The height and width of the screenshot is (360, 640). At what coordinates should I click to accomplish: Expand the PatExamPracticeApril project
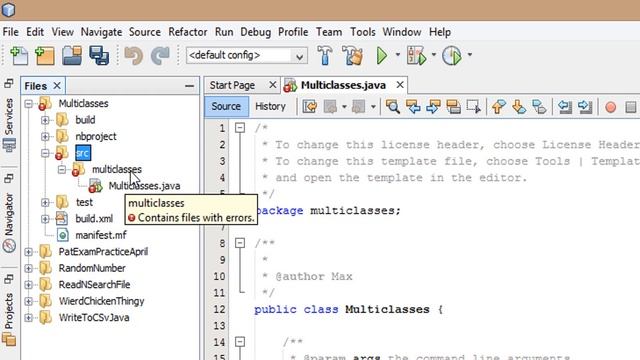(29, 252)
